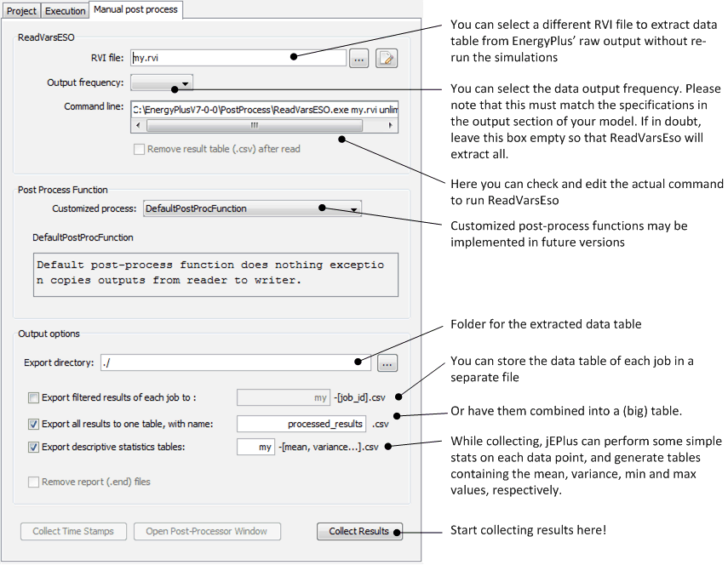
Task: Open the Output frequency dropdown
Action: pos(162,83)
